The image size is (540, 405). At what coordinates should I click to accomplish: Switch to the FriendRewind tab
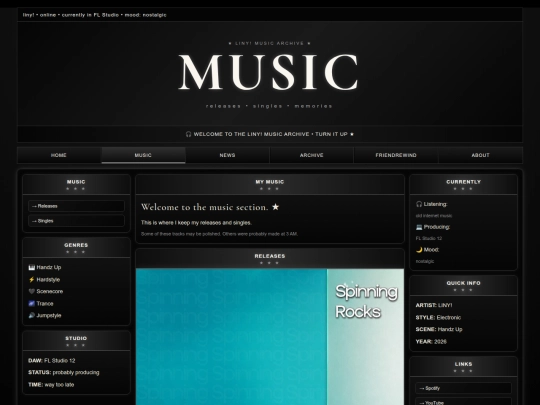(396, 155)
